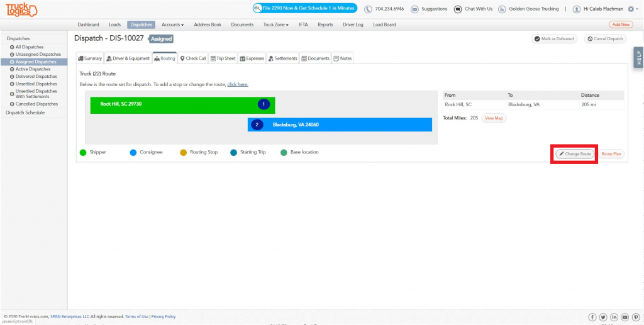This screenshot has height=325, width=644.
Task: Switch to the Summary tab
Action: [x=90, y=58]
